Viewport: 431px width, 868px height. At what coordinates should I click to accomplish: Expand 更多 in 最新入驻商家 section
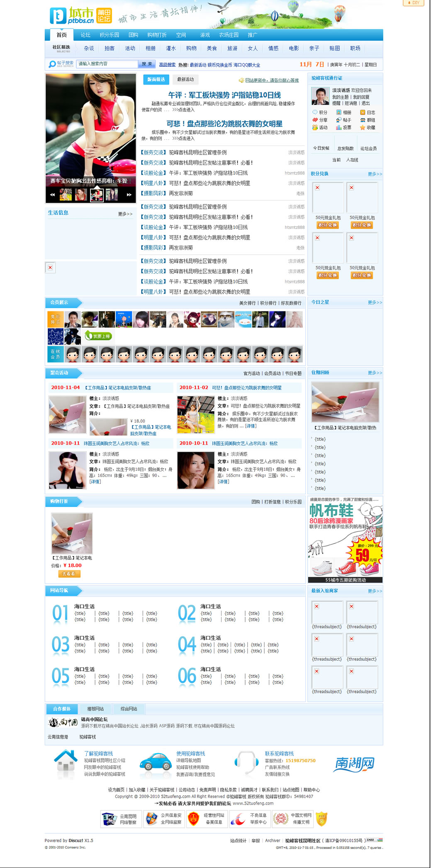[375, 591]
